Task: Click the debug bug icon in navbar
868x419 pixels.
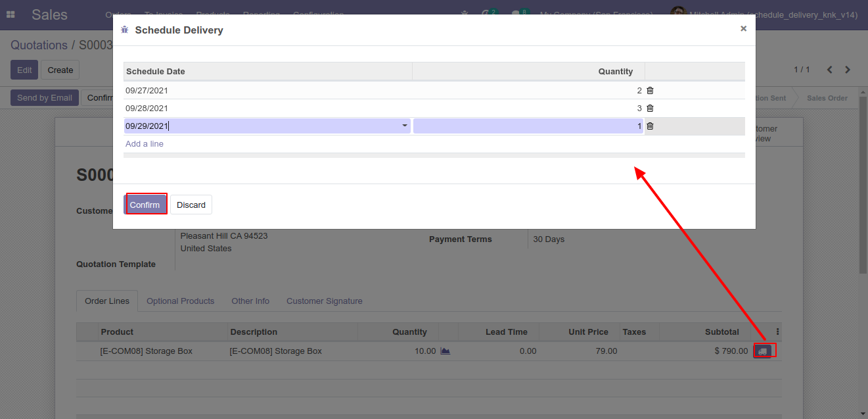Action: (465, 14)
